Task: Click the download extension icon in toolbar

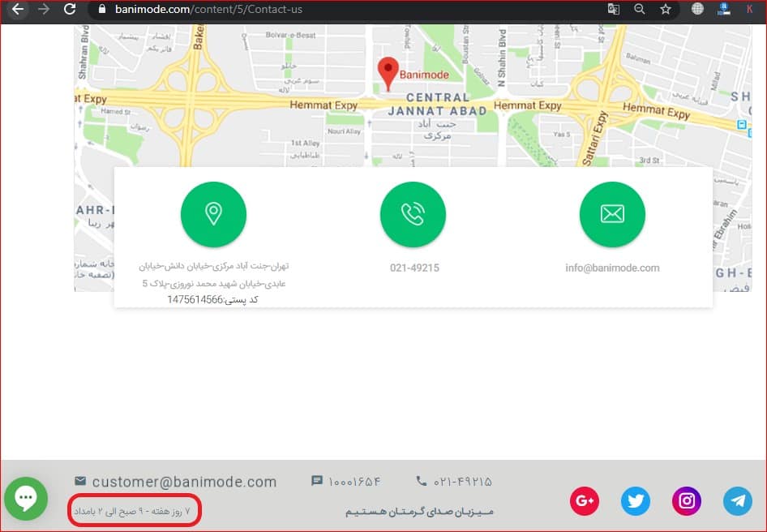Action: [x=723, y=9]
